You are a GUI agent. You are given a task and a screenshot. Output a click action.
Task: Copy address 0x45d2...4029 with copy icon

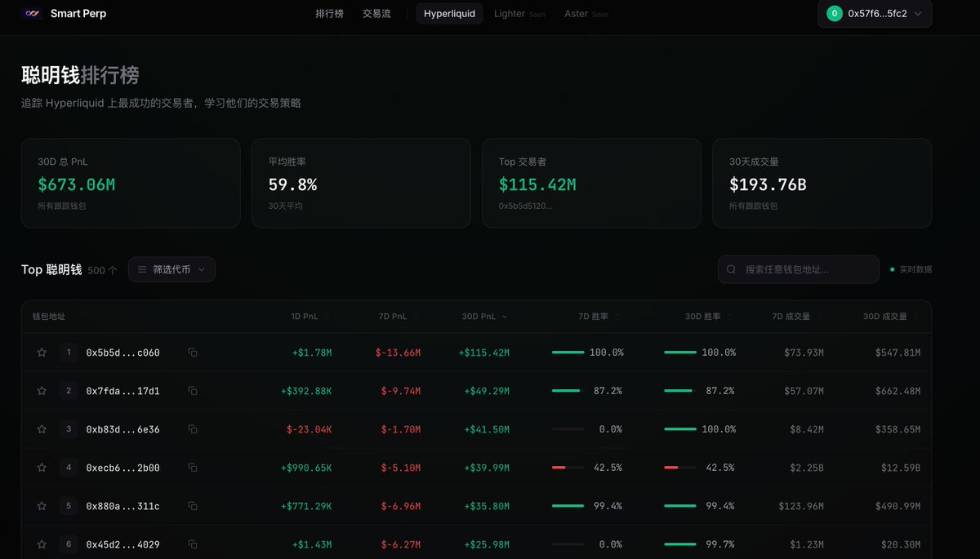[193, 544]
